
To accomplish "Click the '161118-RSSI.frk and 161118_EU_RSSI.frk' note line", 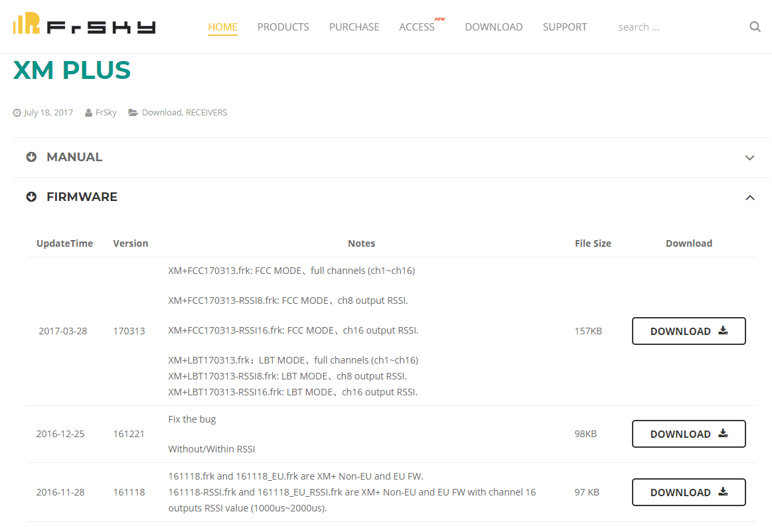I will coord(352,492).
